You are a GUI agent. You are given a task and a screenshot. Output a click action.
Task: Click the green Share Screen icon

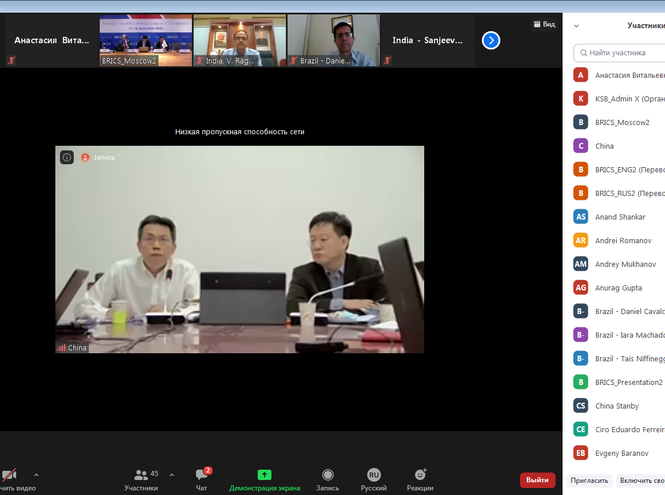coord(264,475)
